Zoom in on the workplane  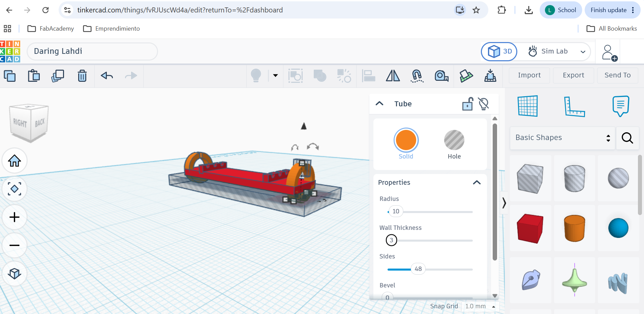click(x=14, y=217)
